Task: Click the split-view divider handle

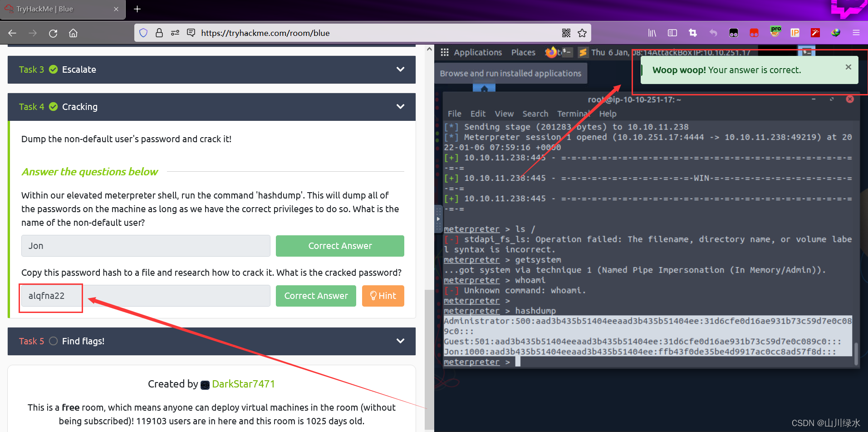Action: [x=438, y=219]
